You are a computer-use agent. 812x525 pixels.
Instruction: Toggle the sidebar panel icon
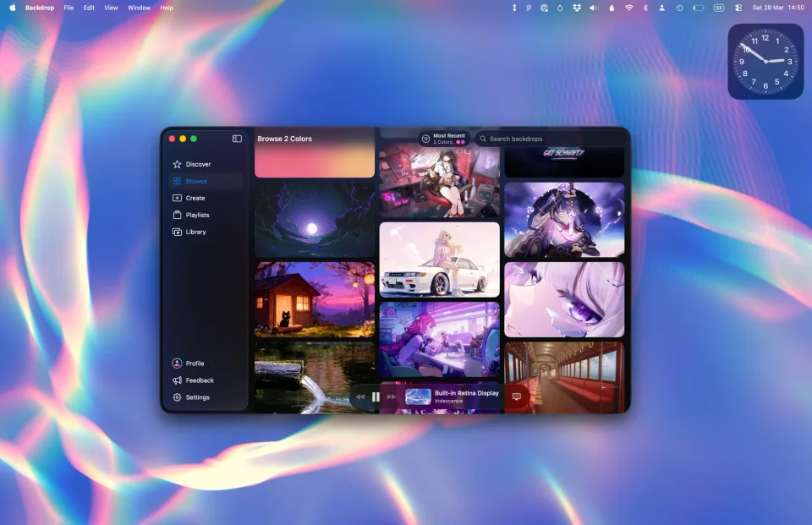pos(237,139)
